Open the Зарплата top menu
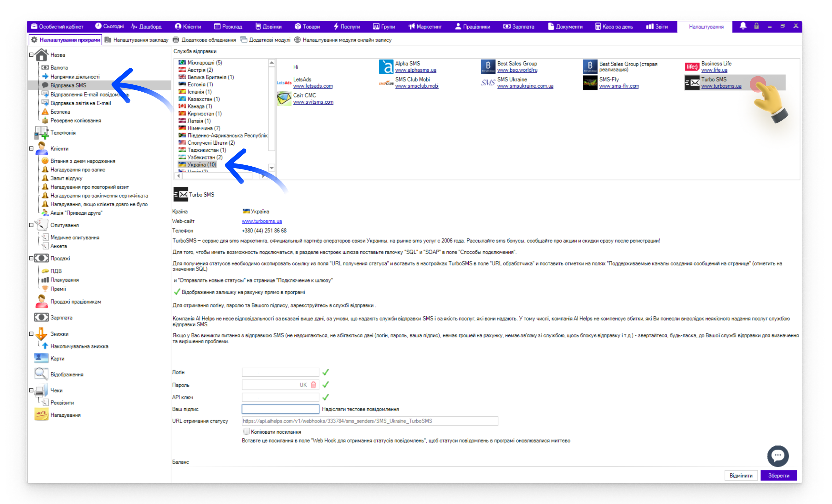Image resolution: width=832 pixels, height=504 pixels. coord(519,26)
